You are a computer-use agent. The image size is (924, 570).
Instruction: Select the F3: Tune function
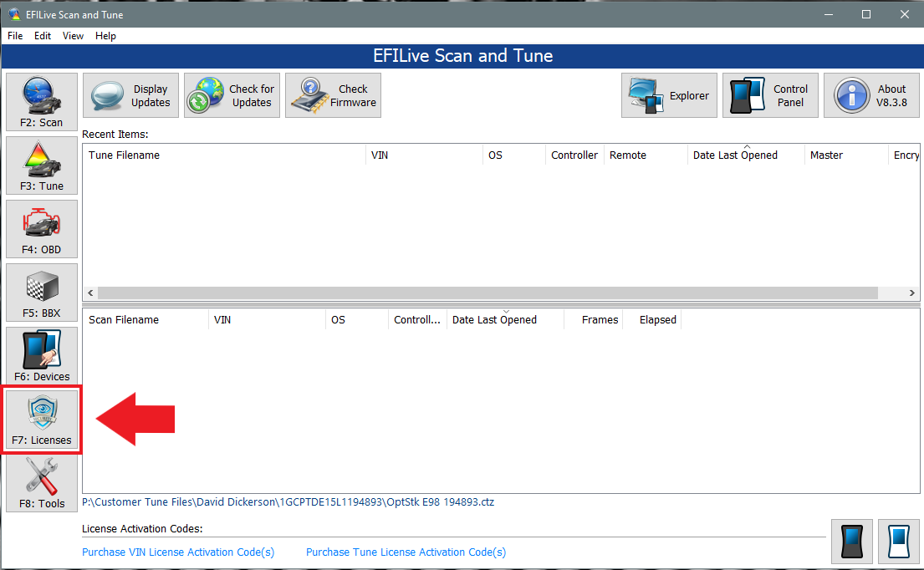point(41,165)
